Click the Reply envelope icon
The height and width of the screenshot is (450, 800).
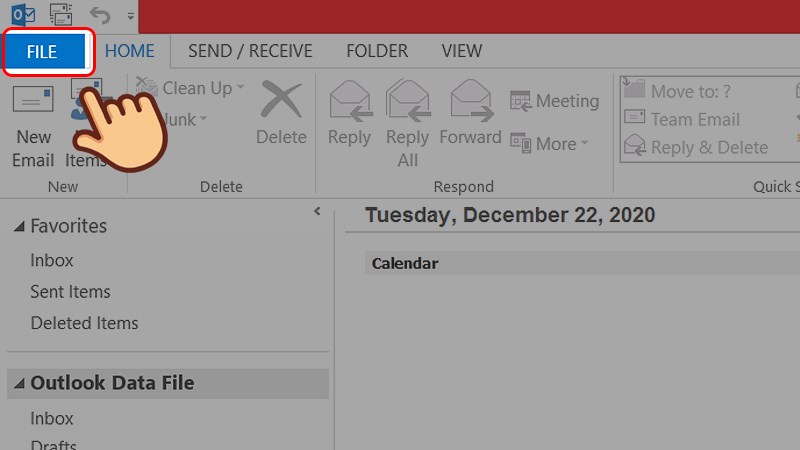(x=349, y=101)
